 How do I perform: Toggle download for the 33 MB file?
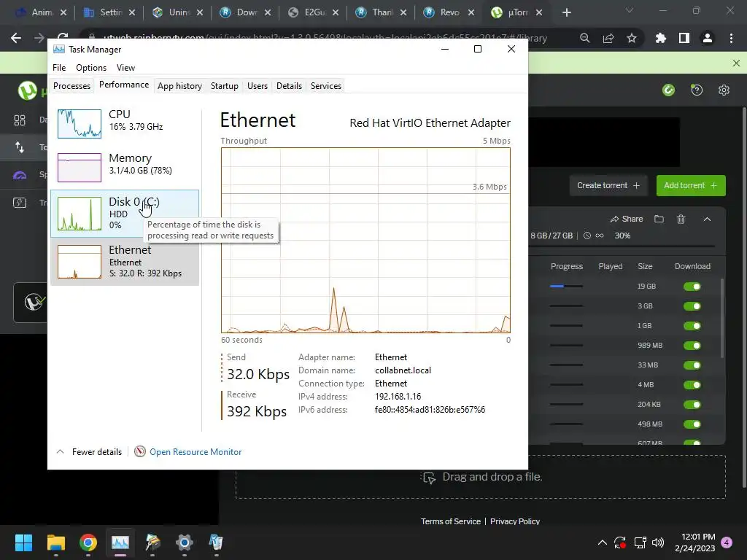[x=692, y=365]
